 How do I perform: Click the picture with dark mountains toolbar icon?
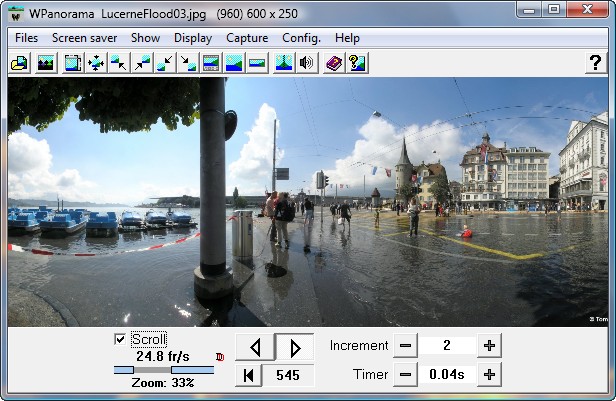click(x=46, y=63)
